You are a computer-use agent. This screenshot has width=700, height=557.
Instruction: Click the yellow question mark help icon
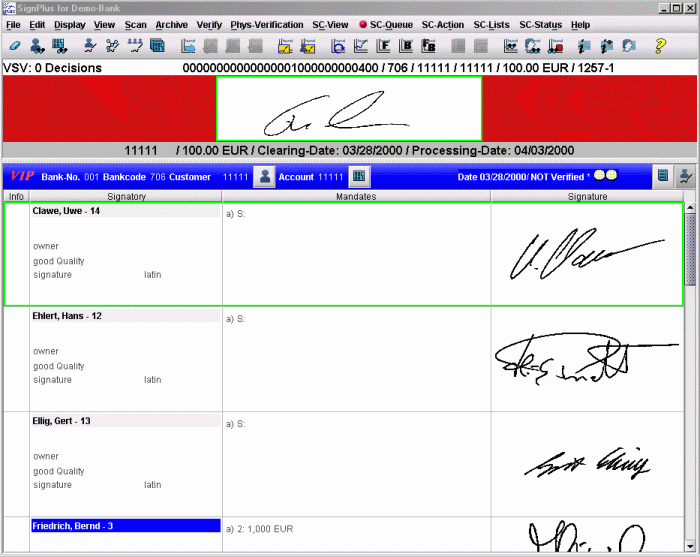660,46
